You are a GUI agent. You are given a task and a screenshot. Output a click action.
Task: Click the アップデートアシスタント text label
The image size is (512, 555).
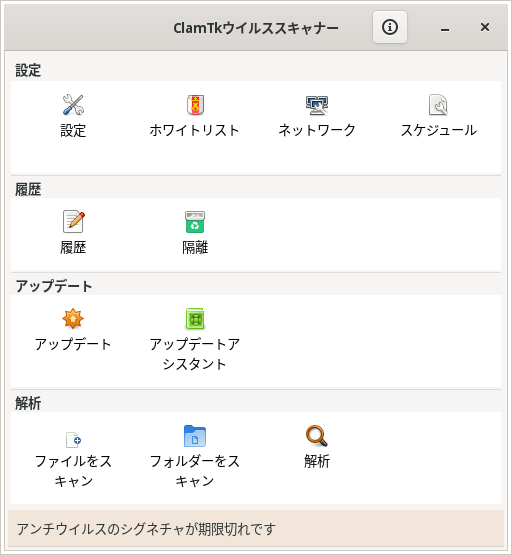pyautogui.click(x=195, y=354)
